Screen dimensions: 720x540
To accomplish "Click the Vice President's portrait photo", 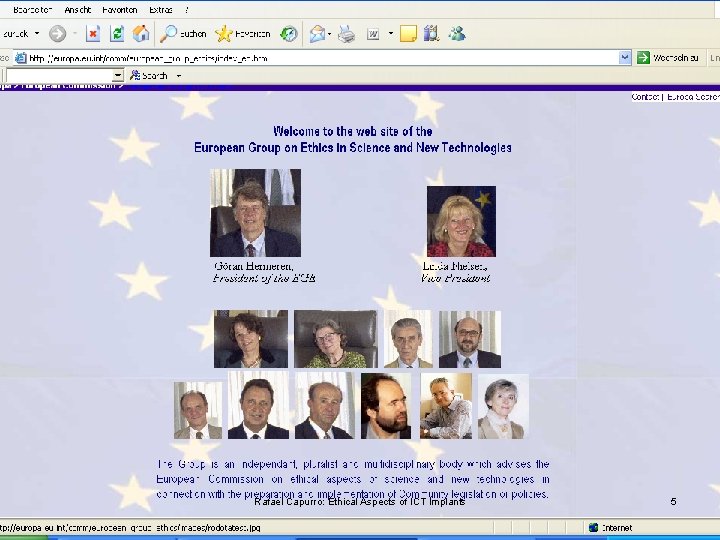I will click(x=461, y=221).
